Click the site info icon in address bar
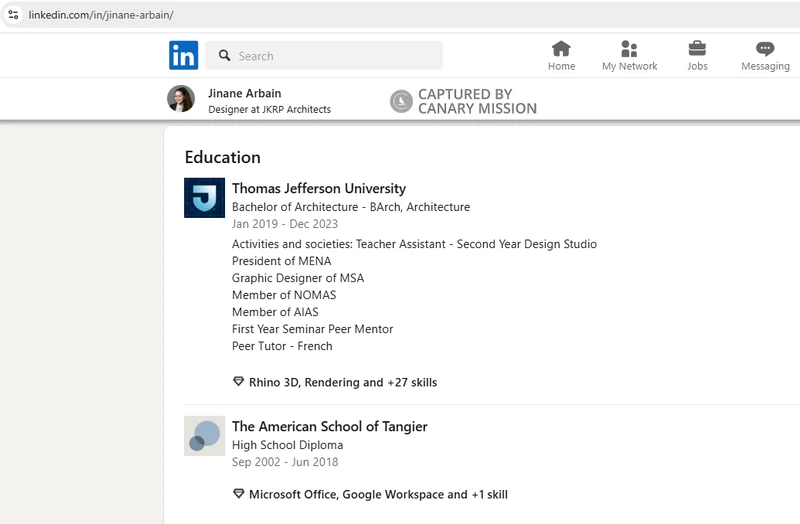Viewport: 800px width, 524px height. (14, 16)
